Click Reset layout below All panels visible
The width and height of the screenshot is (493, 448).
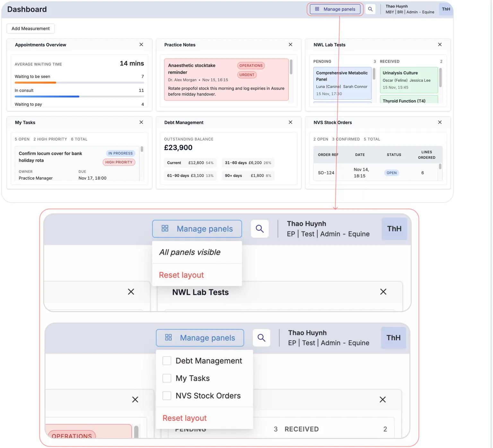pos(181,275)
